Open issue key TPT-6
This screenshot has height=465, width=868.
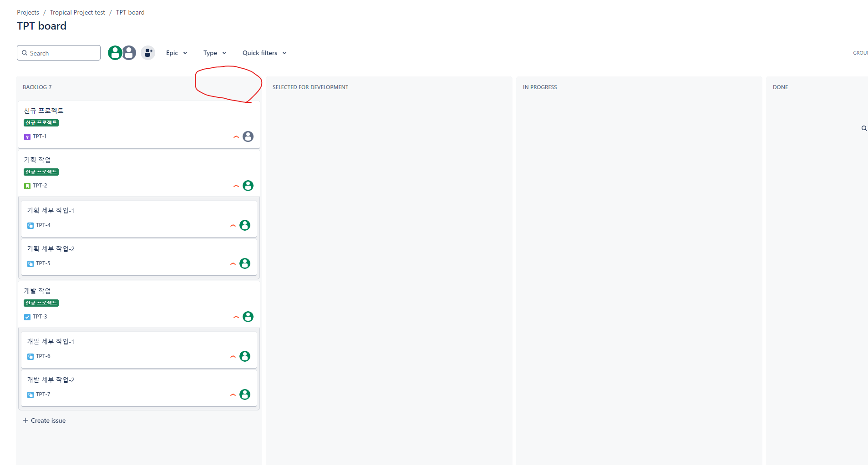43,356
